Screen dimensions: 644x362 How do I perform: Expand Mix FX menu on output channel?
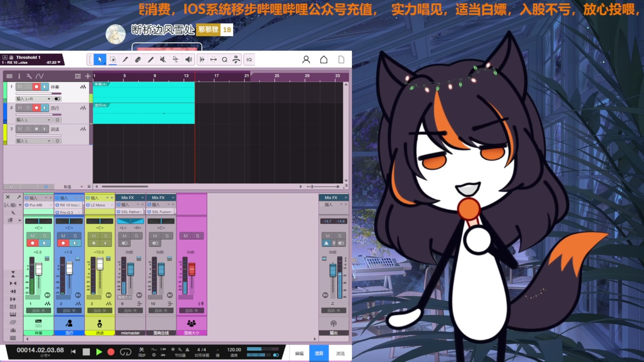[x=346, y=198]
